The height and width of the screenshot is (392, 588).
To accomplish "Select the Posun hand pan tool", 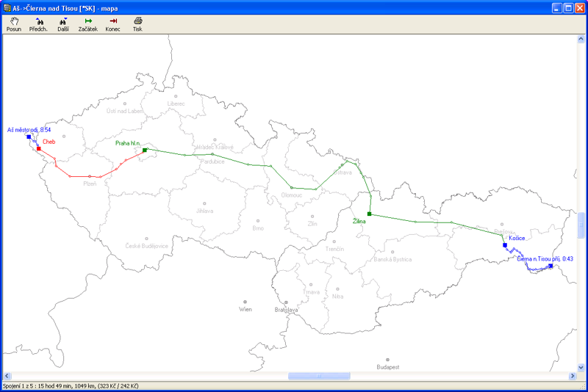I will (x=13, y=24).
